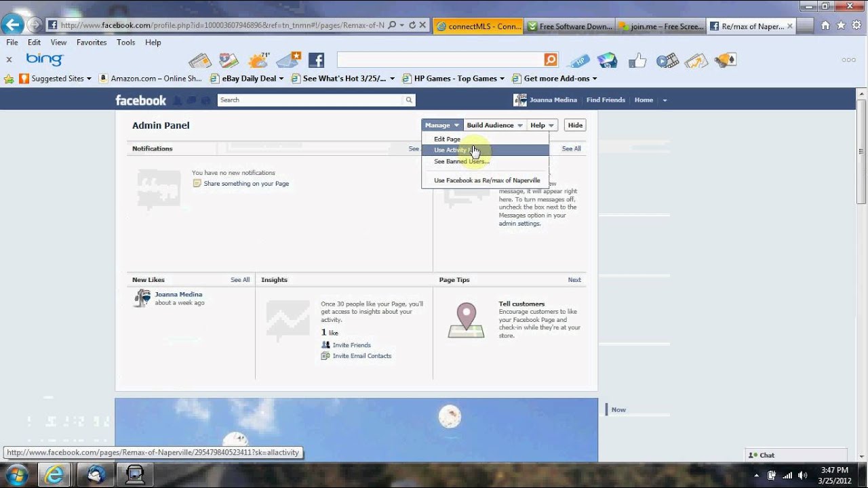Screen dimensions: 868x488
Task: Open the browser tools gear icon
Action: [x=856, y=25]
